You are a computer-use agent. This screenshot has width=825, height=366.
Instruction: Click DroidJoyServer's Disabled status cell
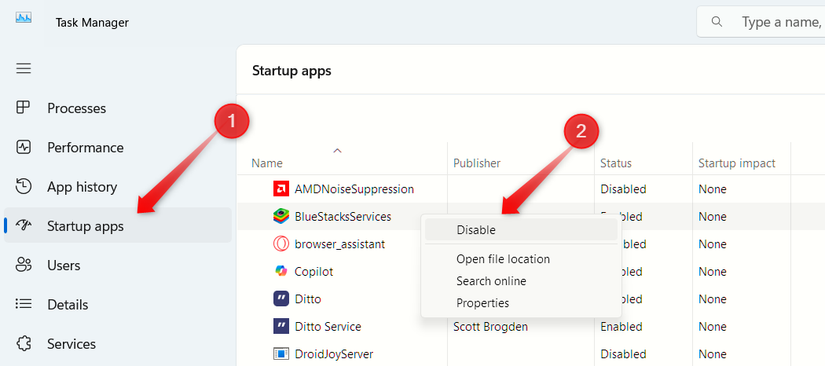pyautogui.click(x=623, y=354)
